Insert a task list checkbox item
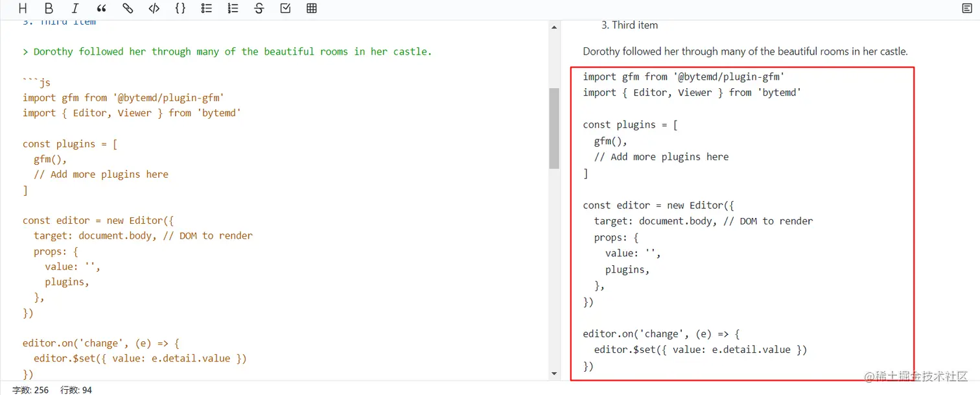Viewport: 980px width, 395px height. tap(285, 8)
